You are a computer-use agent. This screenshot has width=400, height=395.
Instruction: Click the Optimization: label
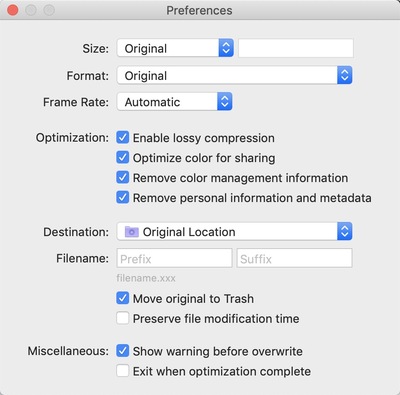[72, 138]
